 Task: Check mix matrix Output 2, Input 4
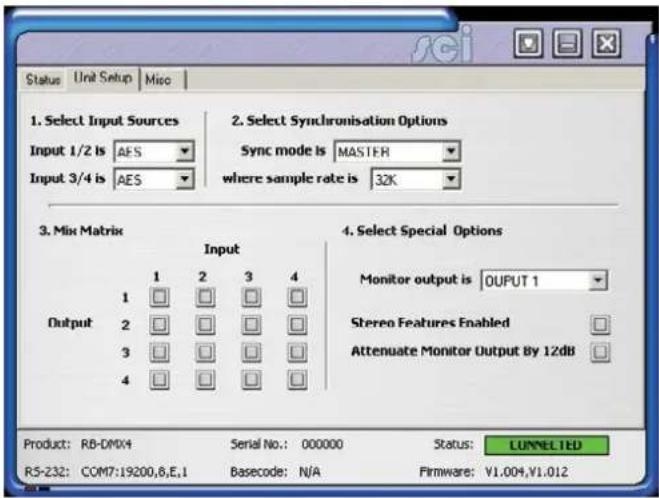(x=297, y=324)
